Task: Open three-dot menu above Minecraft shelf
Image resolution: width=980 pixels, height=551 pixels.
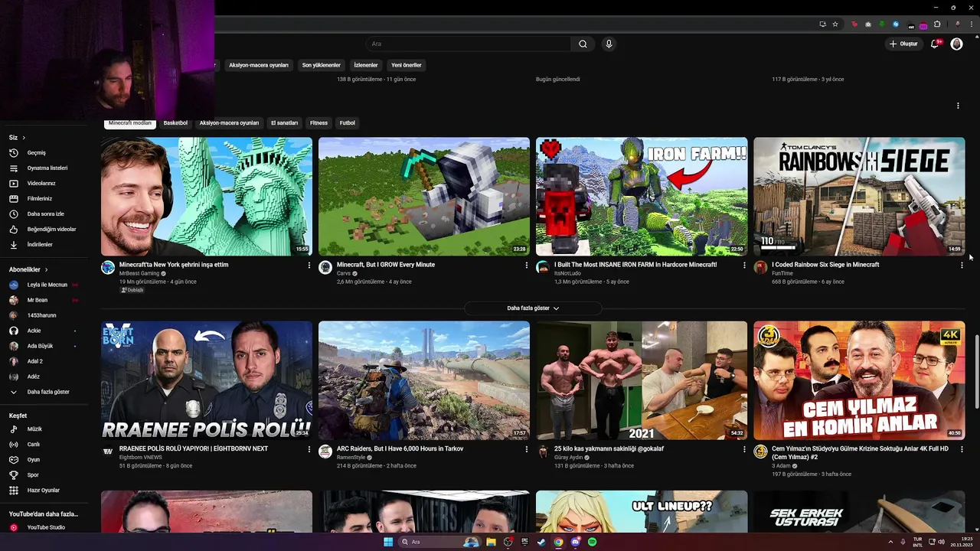Action: pyautogui.click(x=958, y=106)
